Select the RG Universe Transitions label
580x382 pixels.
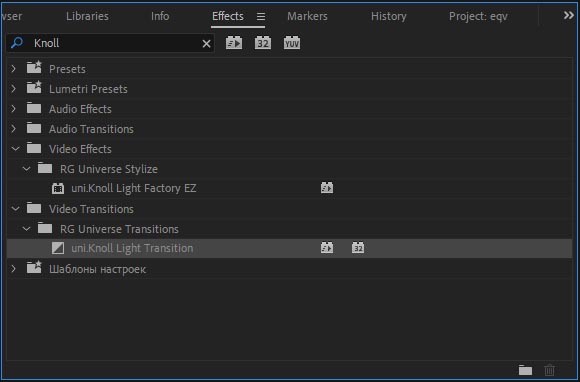119,229
